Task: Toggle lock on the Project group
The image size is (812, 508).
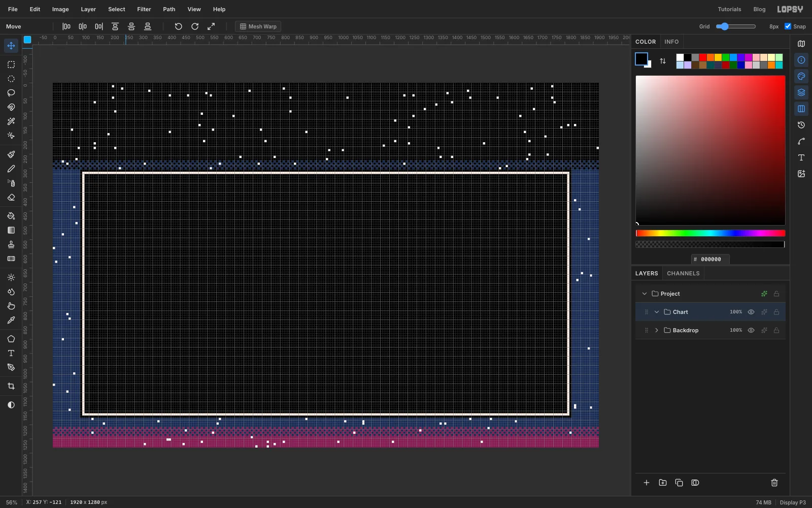Action: point(776,294)
